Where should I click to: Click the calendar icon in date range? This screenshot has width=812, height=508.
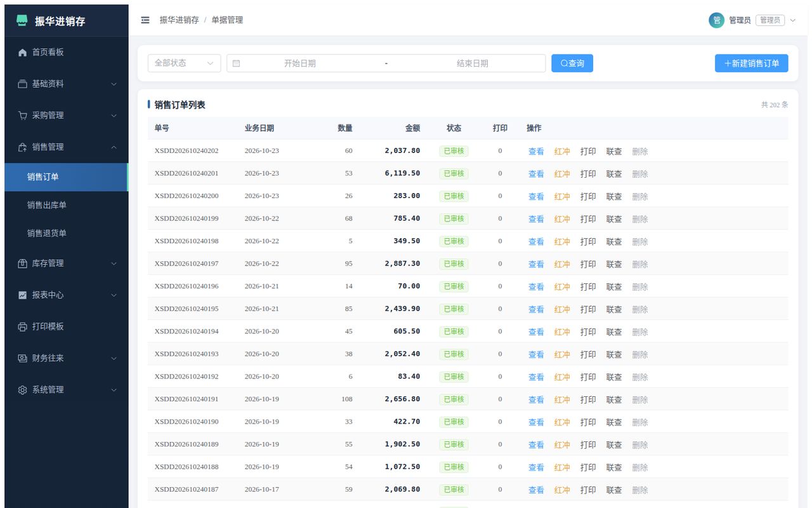236,63
